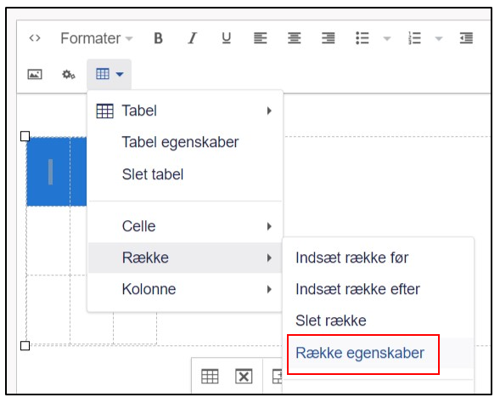Open the Formater dropdown
Image resolution: width=500 pixels, height=402 pixels.
click(x=97, y=38)
